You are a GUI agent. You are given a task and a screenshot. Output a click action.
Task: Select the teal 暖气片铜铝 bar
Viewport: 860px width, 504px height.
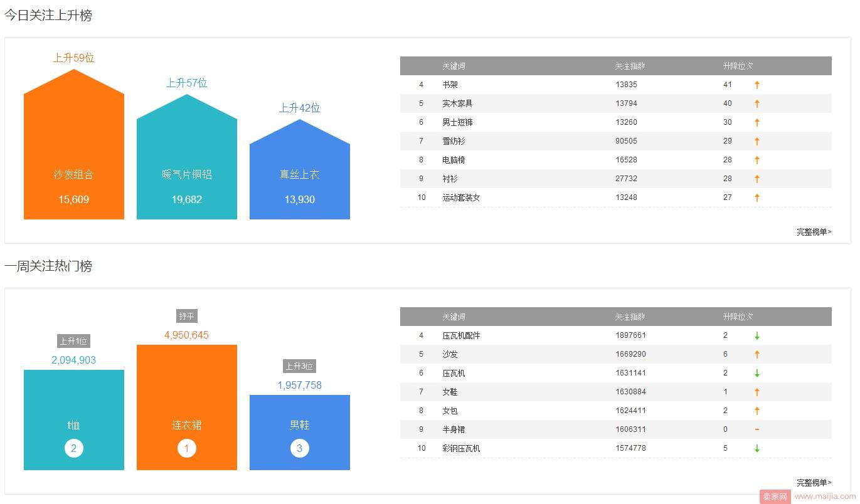tap(187, 157)
